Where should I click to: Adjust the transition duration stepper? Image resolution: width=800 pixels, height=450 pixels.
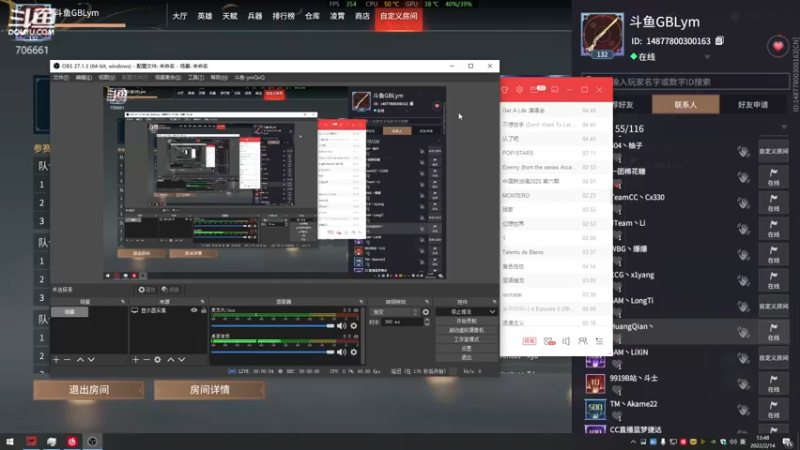click(x=427, y=322)
